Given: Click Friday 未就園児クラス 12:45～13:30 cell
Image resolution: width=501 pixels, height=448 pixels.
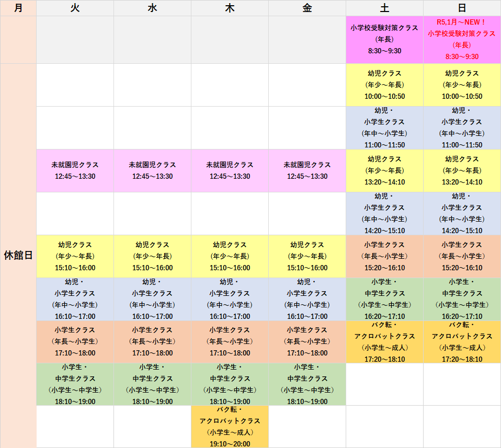Looking at the screenshot, I should pyautogui.click(x=307, y=171).
